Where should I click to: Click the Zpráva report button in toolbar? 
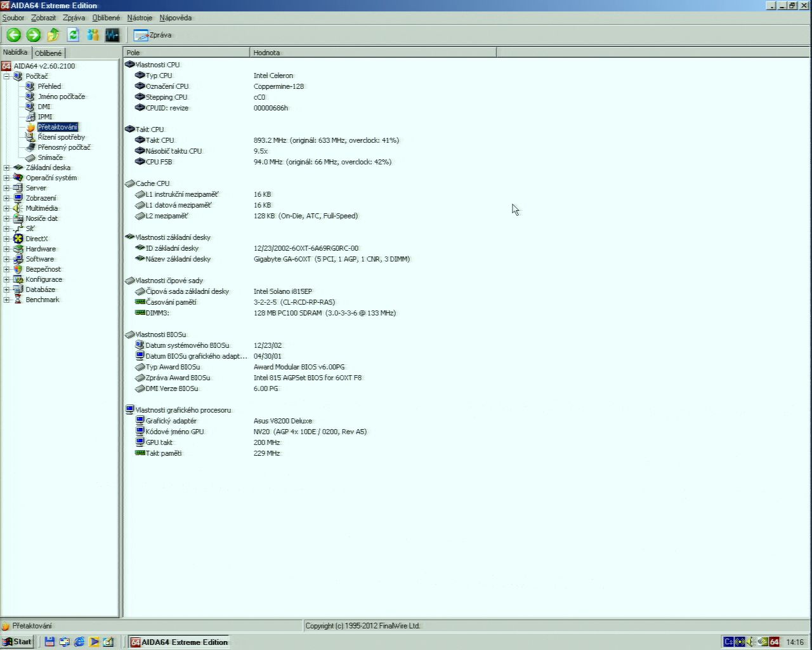click(152, 35)
